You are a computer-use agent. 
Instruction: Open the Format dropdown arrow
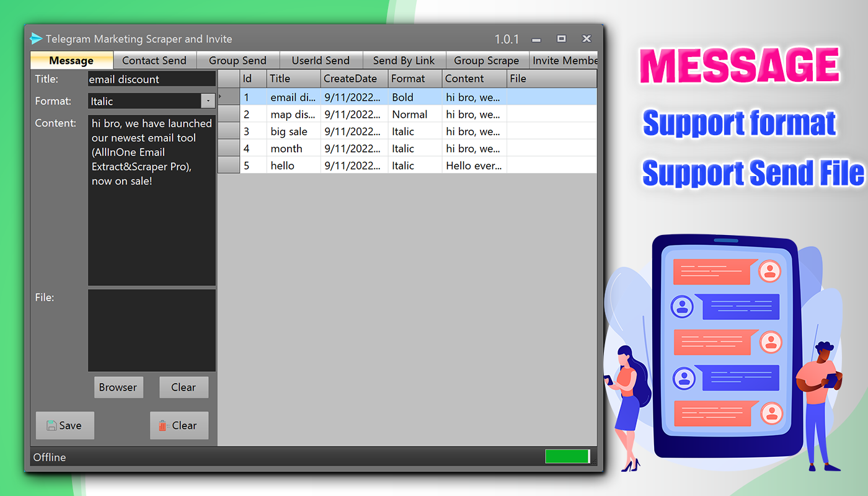point(207,101)
